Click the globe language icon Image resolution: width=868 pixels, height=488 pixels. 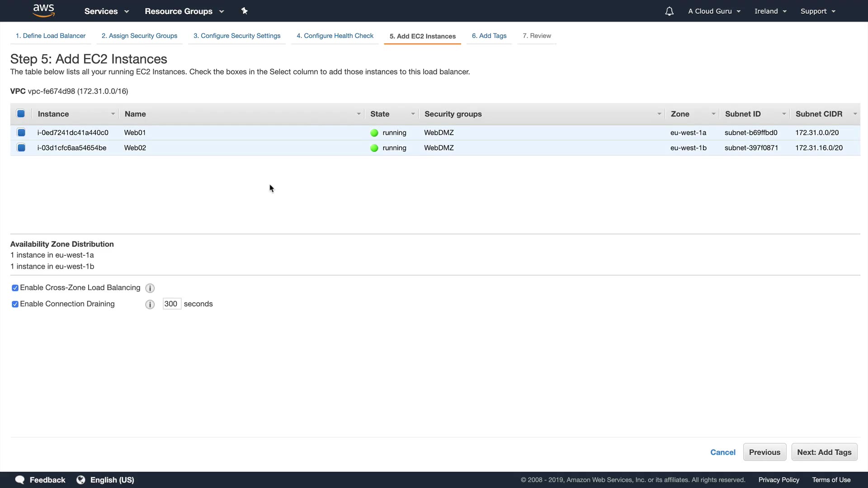pyautogui.click(x=81, y=480)
